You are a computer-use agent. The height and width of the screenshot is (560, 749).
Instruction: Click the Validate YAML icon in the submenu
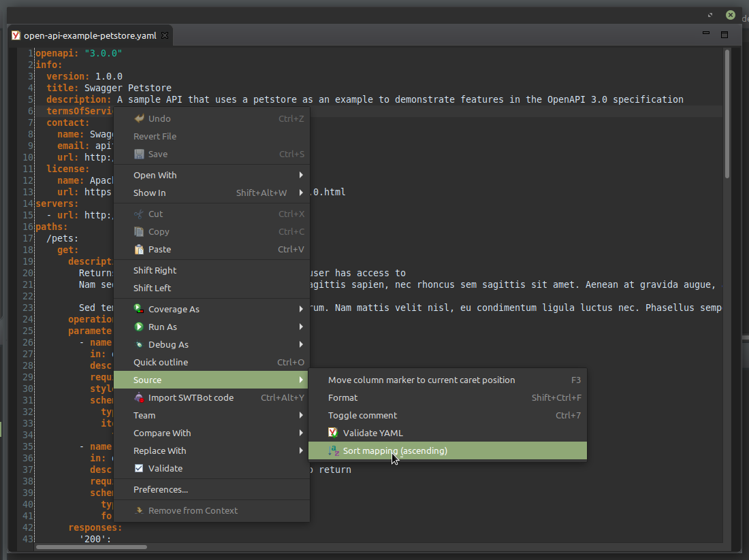pos(333,431)
